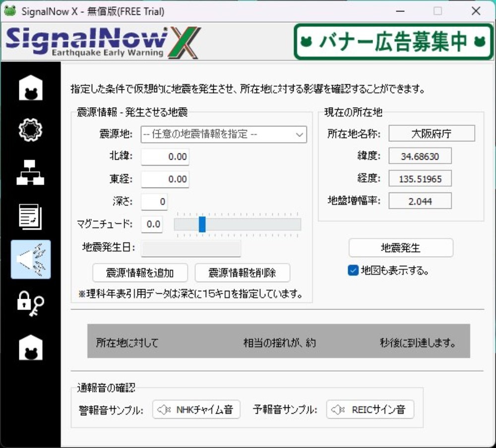
Task: Uncheck the 地図も表示する checkbox
Action: [353, 270]
